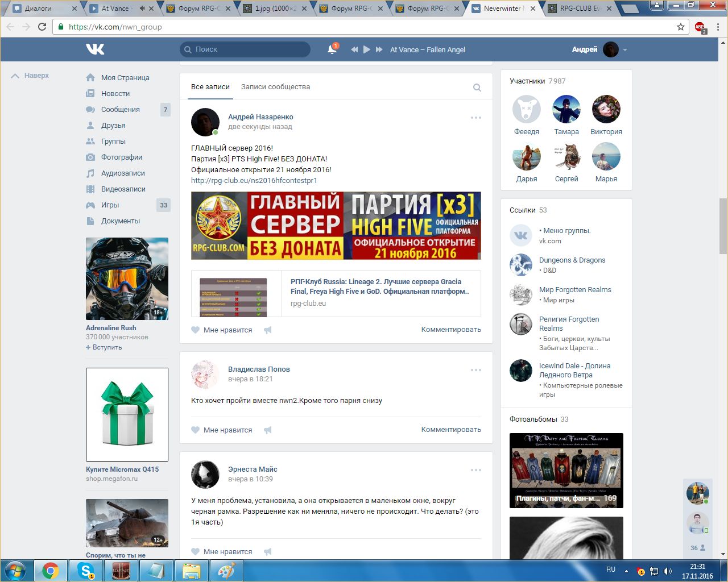Image resolution: width=728 pixels, height=582 pixels.
Task: Open options menu for Эрнеста Майс post
Action: pyautogui.click(x=476, y=470)
